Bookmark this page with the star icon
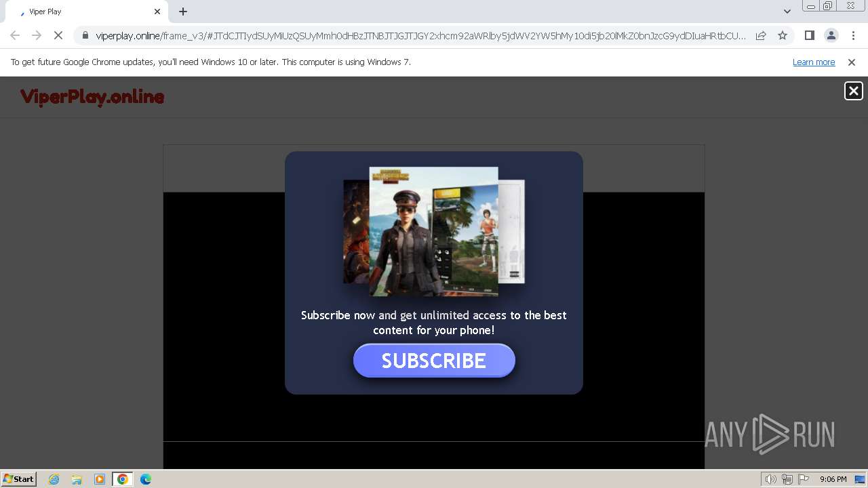This screenshot has width=868, height=488. (x=783, y=35)
